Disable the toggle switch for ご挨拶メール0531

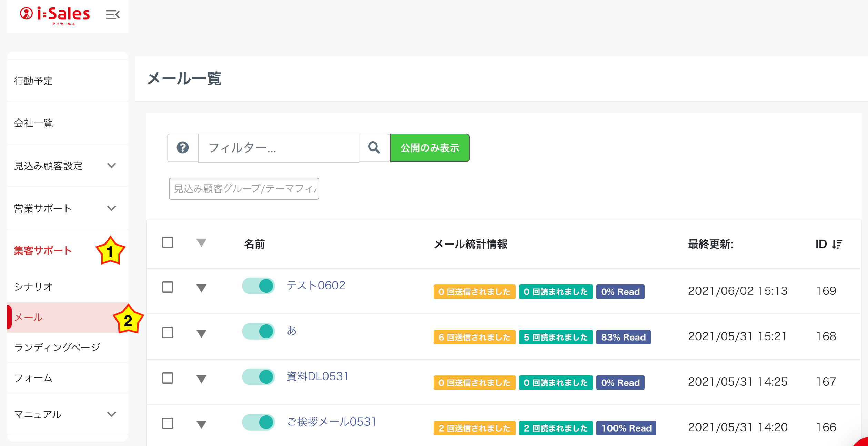pos(258,422)
